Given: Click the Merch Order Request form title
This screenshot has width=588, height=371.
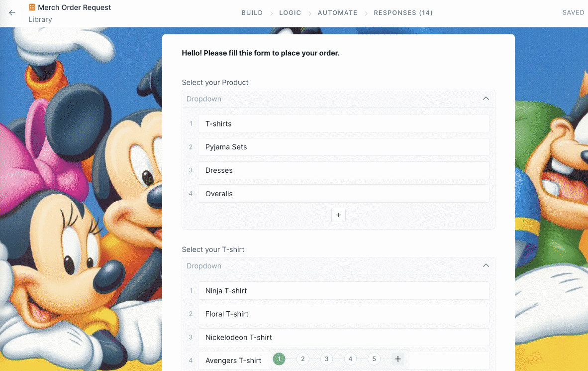Looking at the screenshot, I should pos(74,7).
